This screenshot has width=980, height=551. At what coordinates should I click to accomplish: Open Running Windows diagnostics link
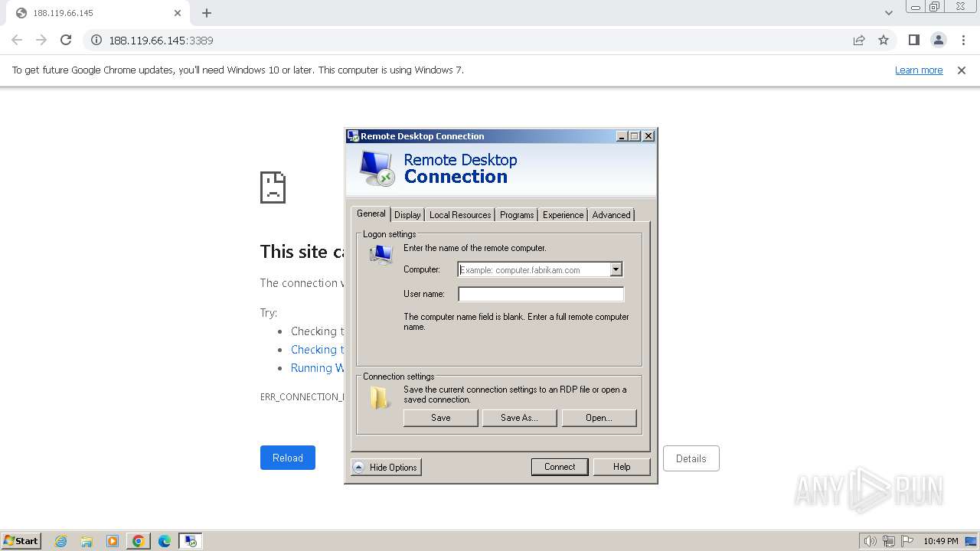pyautogui.click(x=317, y=368)
